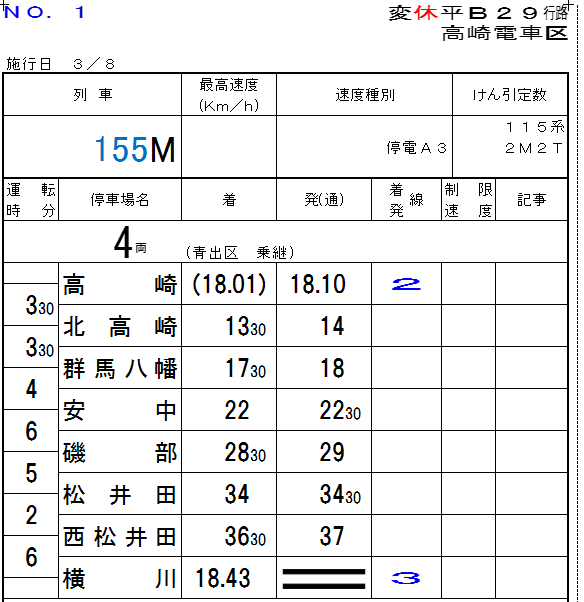Click the (青出区 乗継) note

(240, 253)
